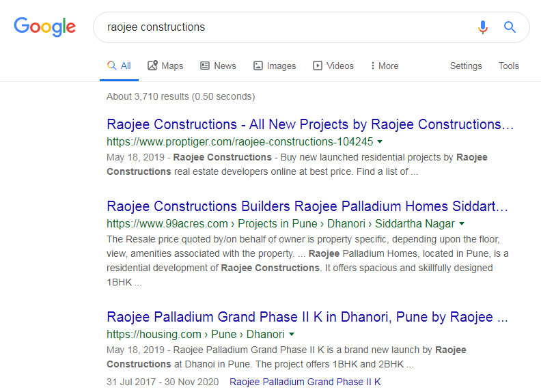Open the Raojee Palladium Grand Phase II K in Dhanori result
The width and height of the screenshot is (541, 392).
coord(307,317)
